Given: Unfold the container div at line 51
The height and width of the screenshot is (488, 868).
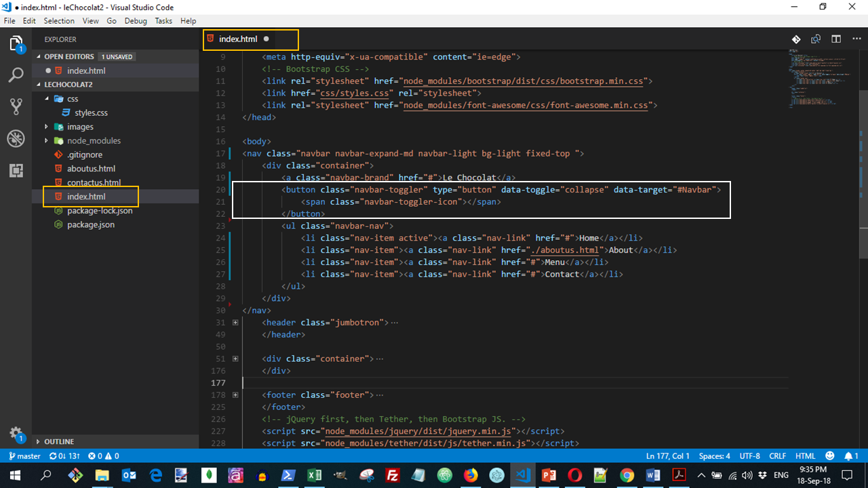Looking at the screenshot, I should point(235,359).
